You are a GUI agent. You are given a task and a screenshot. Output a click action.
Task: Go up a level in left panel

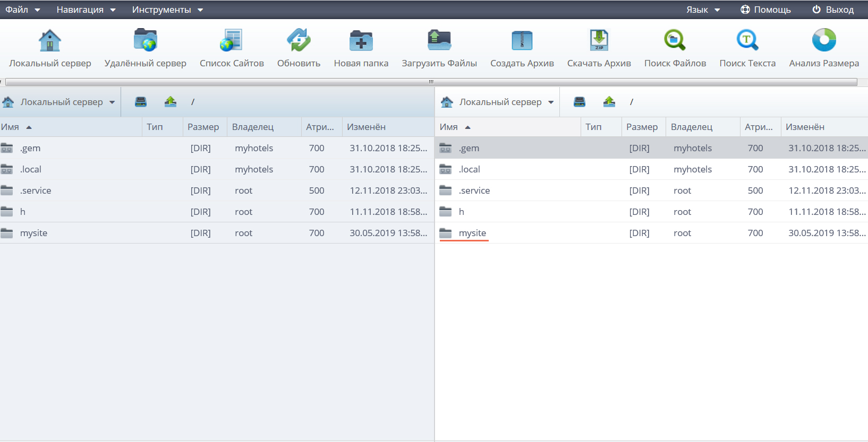(171, 102)
